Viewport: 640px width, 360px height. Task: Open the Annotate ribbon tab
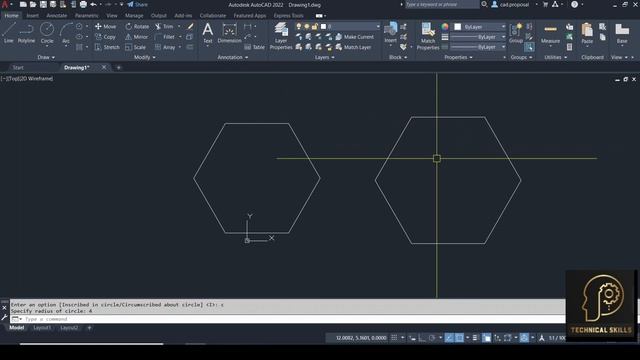click(x=56, y=16)
